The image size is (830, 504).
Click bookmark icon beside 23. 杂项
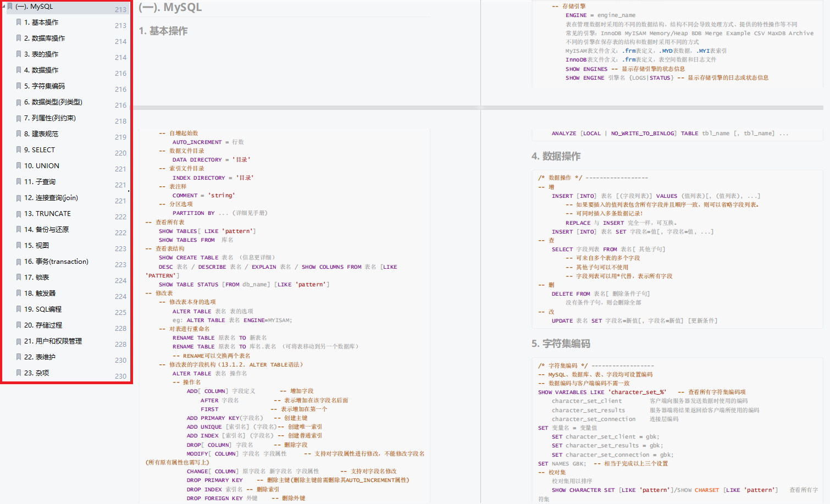click(x=19, y=373)
